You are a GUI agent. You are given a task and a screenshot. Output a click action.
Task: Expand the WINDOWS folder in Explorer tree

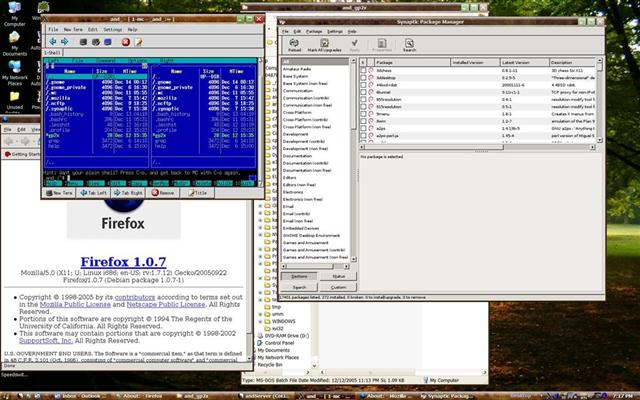click(260, 321)
